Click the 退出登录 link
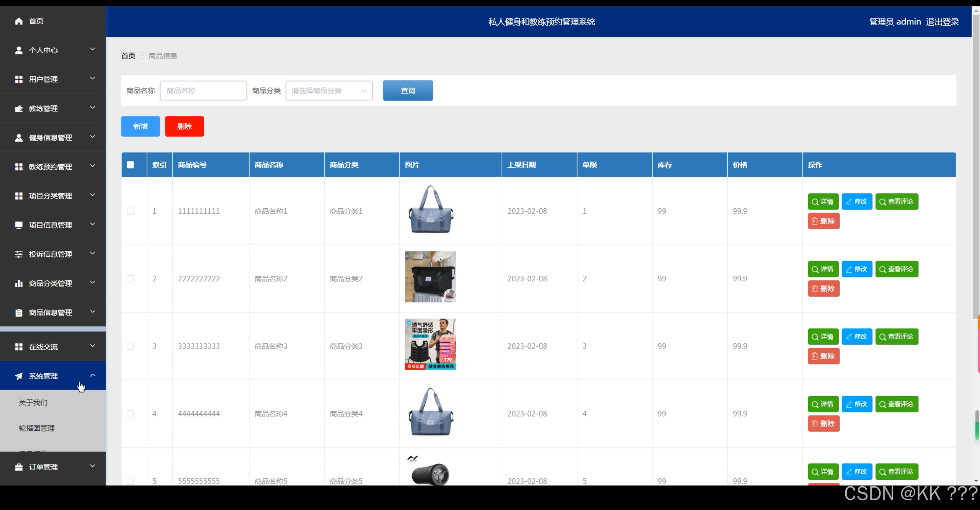This screenshot has height=510, width=980. [x=942, y=22]
